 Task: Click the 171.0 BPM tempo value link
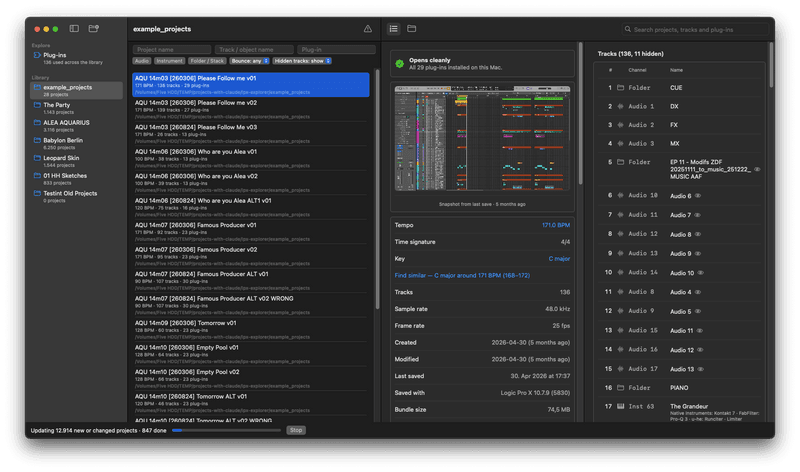(x=556, y=225)
